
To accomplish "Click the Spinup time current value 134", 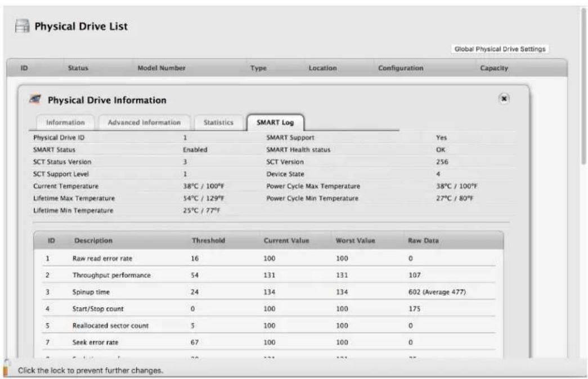I will [270, 292].
